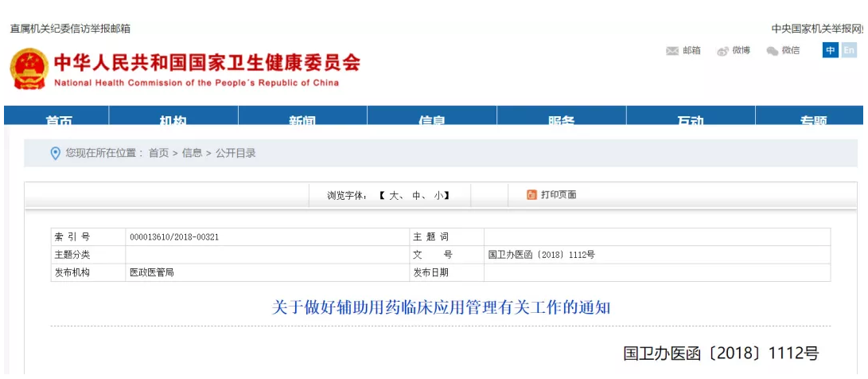Open the 服务 navigation menu

point(561,119)
